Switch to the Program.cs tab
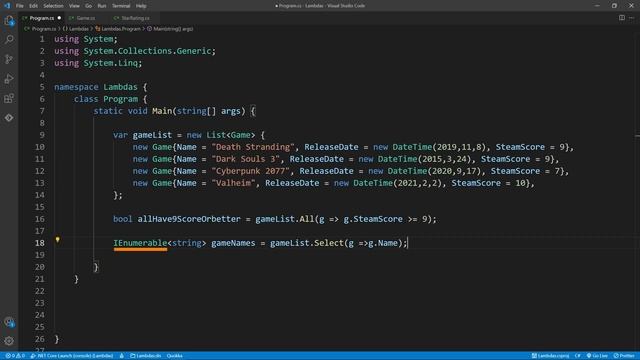Viewport: 640px width, 360px height. [x=42, y=18]
